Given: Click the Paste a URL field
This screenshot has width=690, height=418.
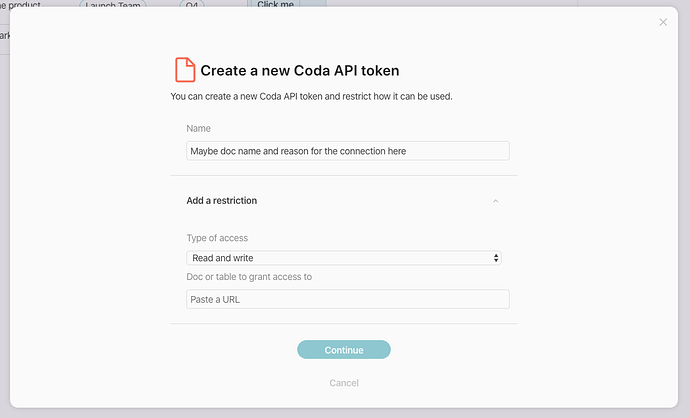Looking at the screenshot, I should (347, 299).
